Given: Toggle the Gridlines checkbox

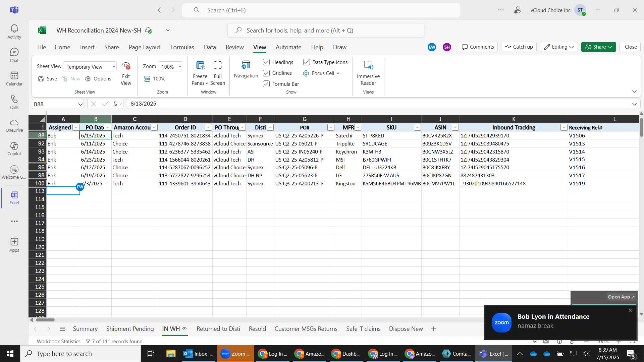Looking at the screenshot, I should point(266,73).
